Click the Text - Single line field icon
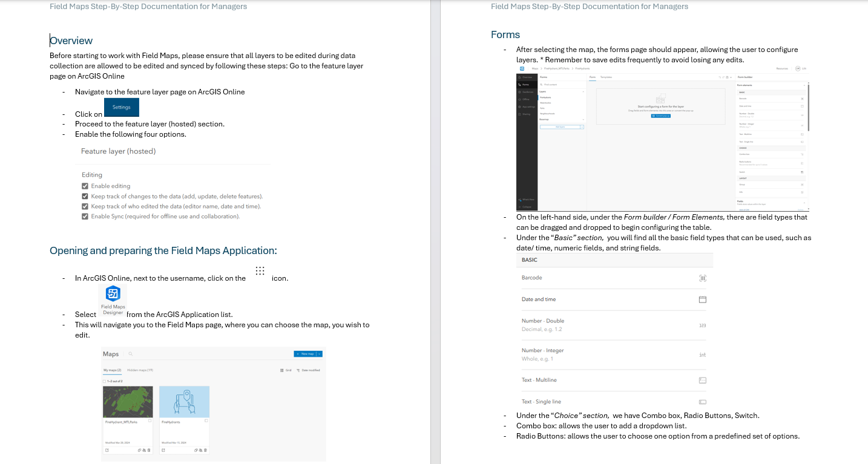The height and width of the screenshot is (464, 868). pos(703,402)
